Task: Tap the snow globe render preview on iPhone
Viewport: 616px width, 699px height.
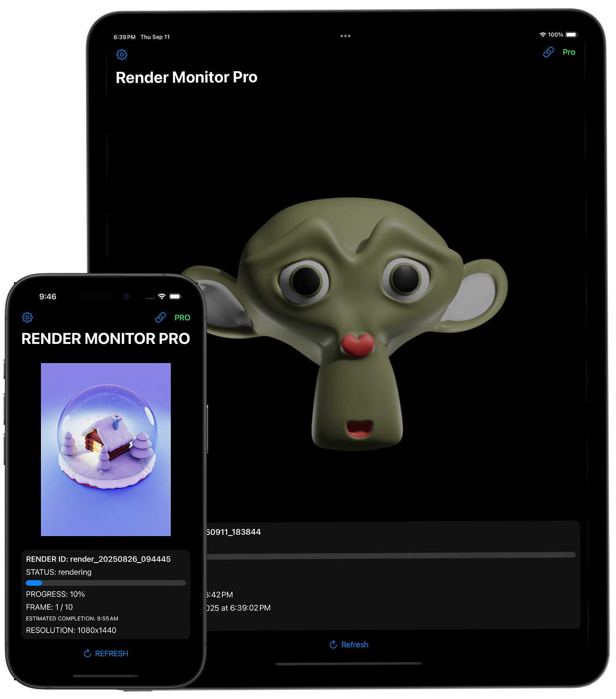Action: [x=106, y=449]
